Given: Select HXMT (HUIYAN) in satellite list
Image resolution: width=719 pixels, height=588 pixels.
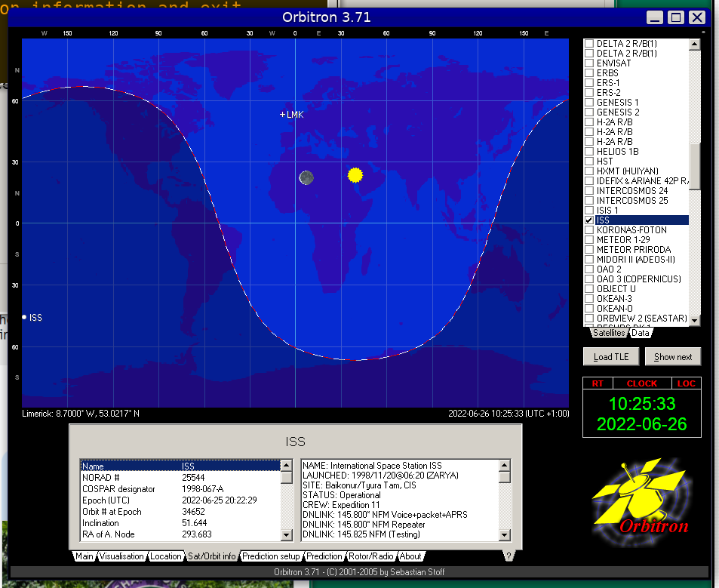Looking at the screenshot, I should [x=627, y=171].
